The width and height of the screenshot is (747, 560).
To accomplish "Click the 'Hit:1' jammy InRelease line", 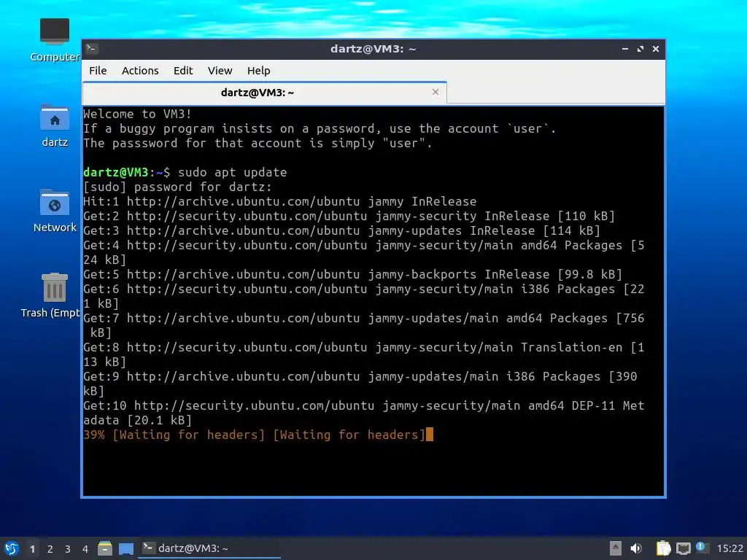I will coord(279,202).
